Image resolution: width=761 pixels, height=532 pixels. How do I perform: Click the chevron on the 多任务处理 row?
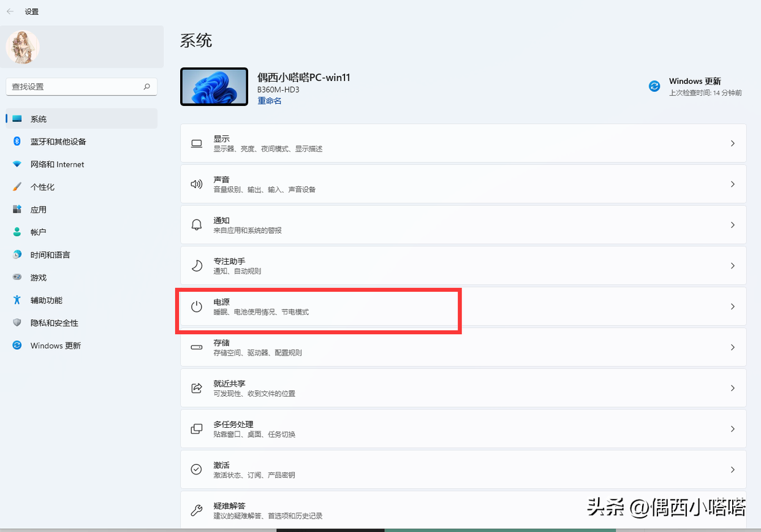tap(733, 429)
